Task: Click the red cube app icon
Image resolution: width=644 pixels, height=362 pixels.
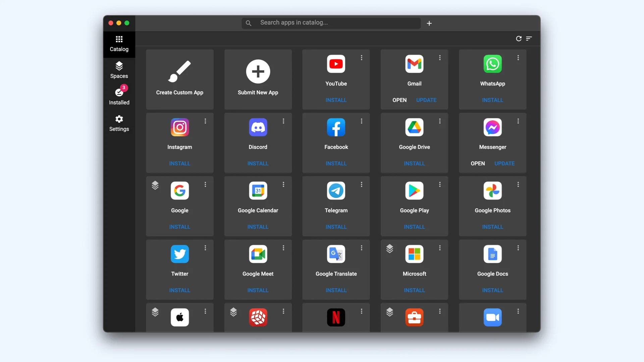Action: (258, 317)
